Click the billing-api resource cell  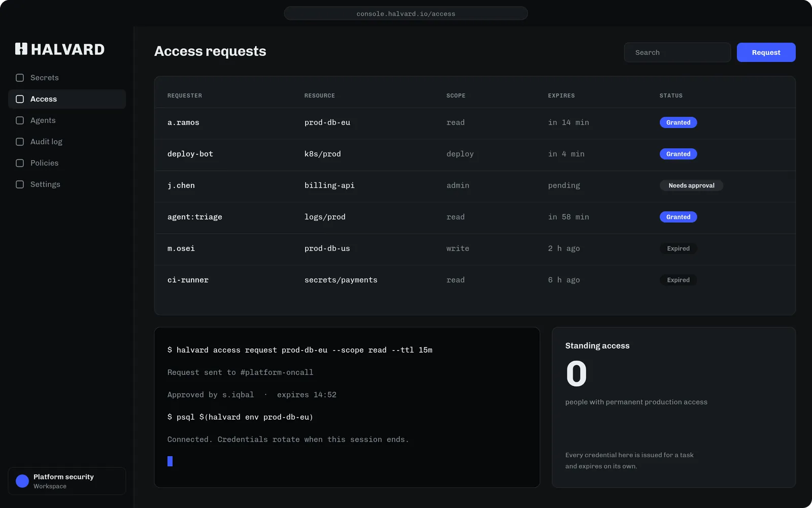click(x=329, y=185)
